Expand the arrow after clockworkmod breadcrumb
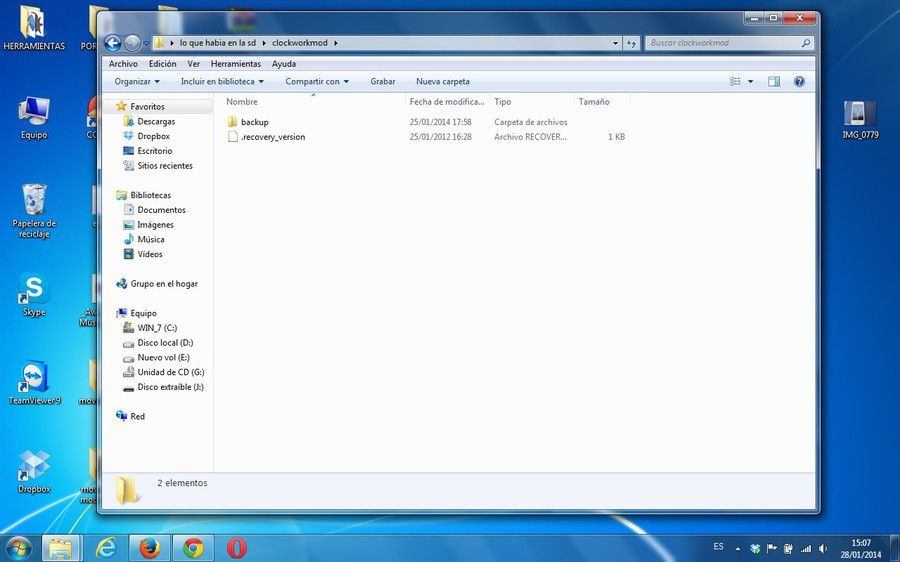The height and width of the screenshot is (562, 900). pos(335,43)
